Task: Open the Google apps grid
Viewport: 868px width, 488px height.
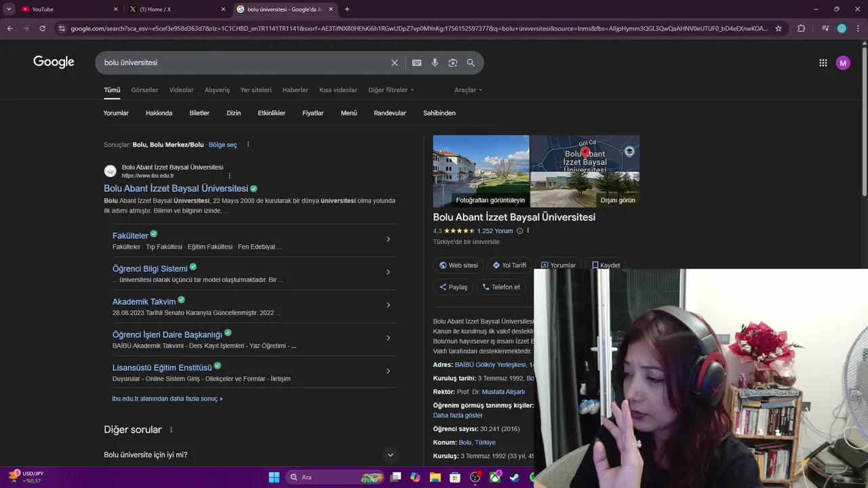Action: [823, 63]
